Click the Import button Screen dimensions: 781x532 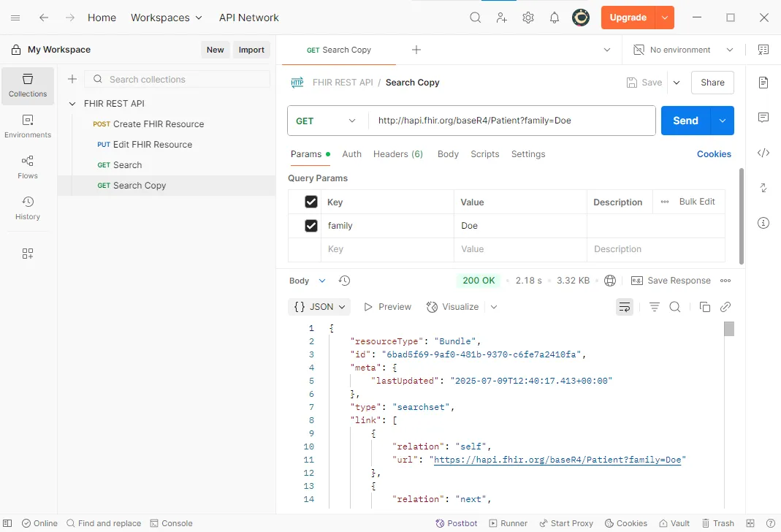point(251,50)
